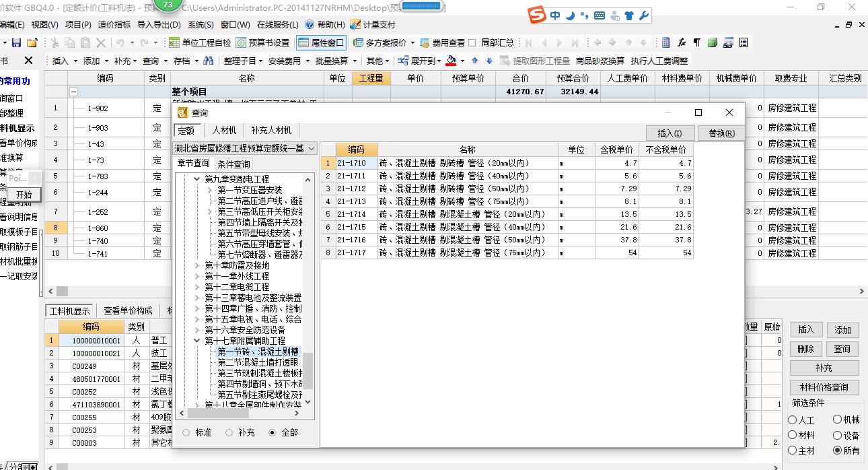Toggle the 属性窗口 button
Screen dimensions: 868x470
click(x=320, y=42)
